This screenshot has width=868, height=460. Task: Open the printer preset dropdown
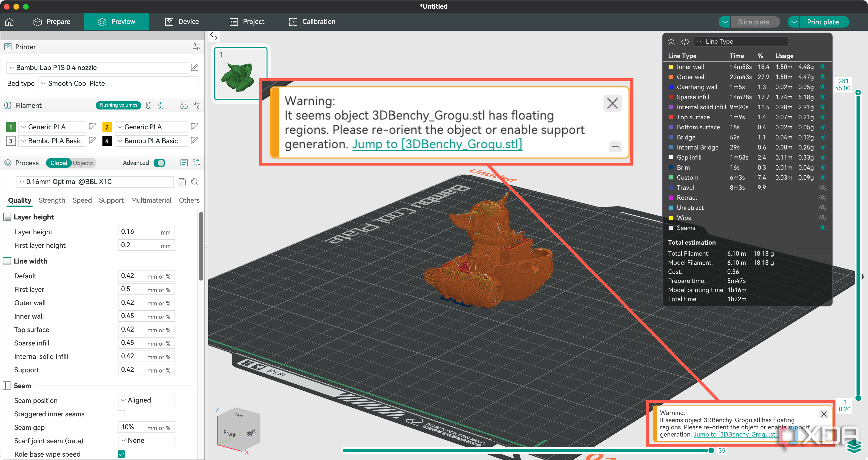[x=97, y=68]
